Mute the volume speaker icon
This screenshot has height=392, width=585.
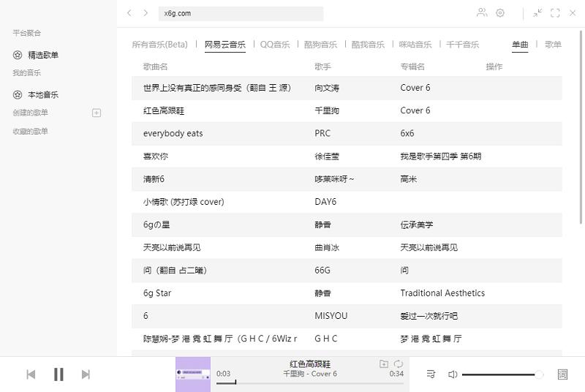coord(452,374)
